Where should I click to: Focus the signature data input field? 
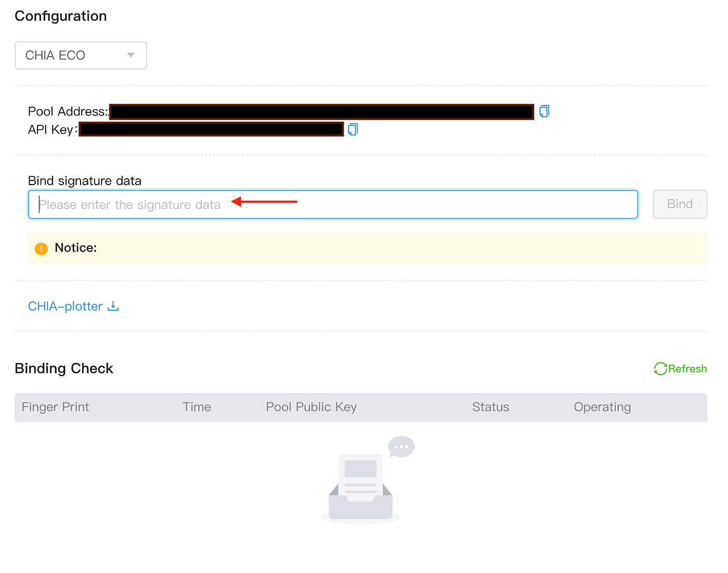coord(333,204)
